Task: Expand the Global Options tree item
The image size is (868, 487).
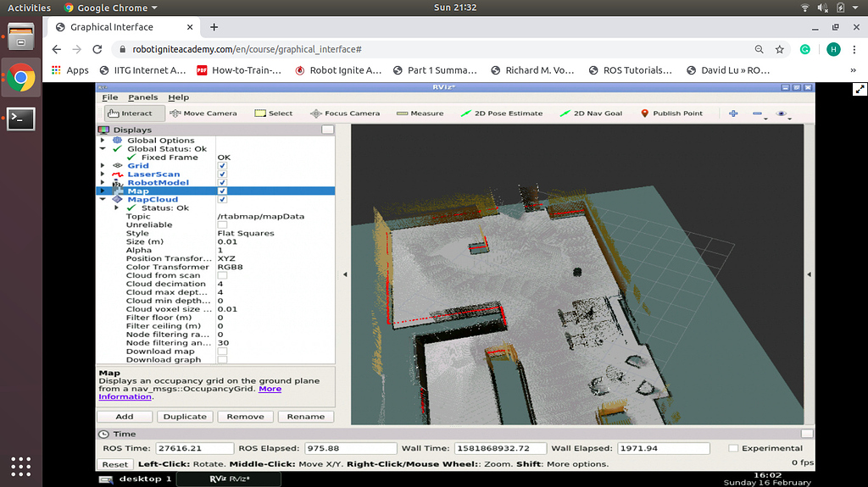Action: click(x=103, y=140)
